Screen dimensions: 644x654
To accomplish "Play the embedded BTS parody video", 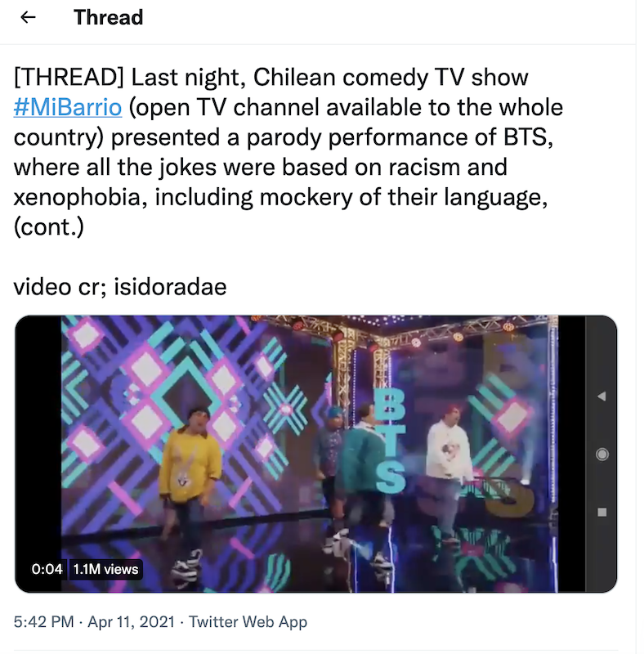I will (x=315, y=454).
